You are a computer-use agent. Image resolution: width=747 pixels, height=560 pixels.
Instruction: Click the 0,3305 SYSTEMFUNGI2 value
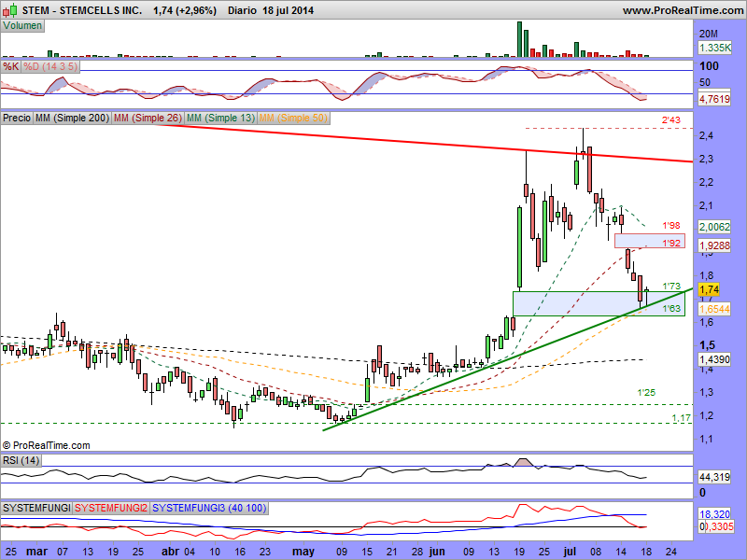pyautogui.click(x=717, y=526)
